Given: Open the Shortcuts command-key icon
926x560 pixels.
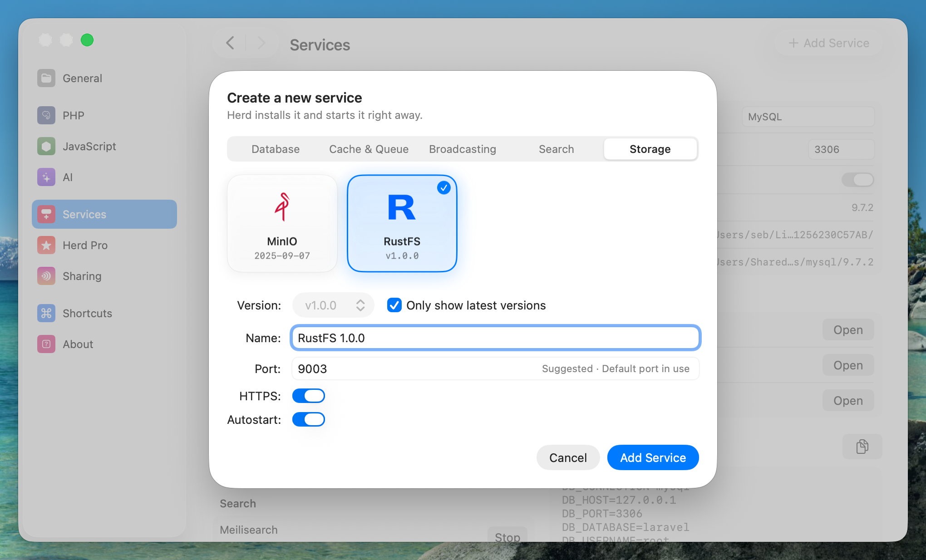Looking at the screenshot, I should [46, 313].
